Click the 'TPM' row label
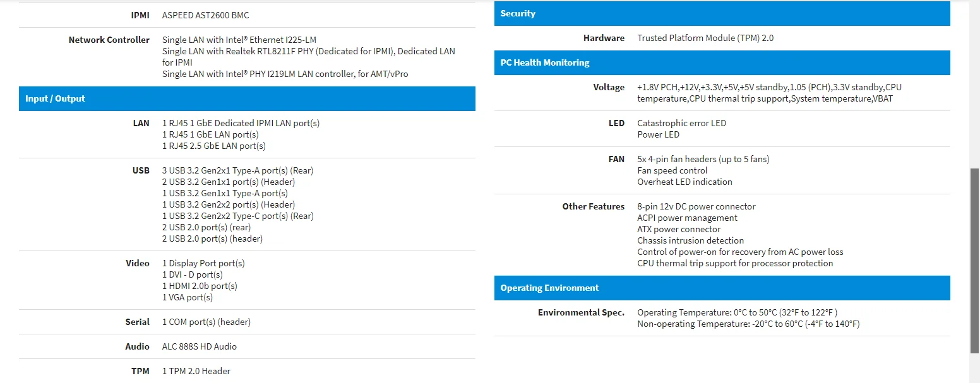The width and height of the screenshot is (980, 383). pyautogui.click(x=140, y=371)
